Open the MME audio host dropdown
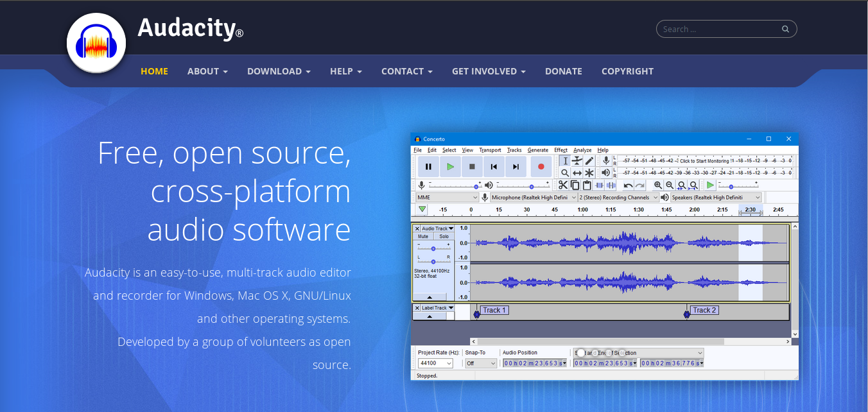This screenshot has height=412, width=868. pyautogui.click(x=447, y=198)
